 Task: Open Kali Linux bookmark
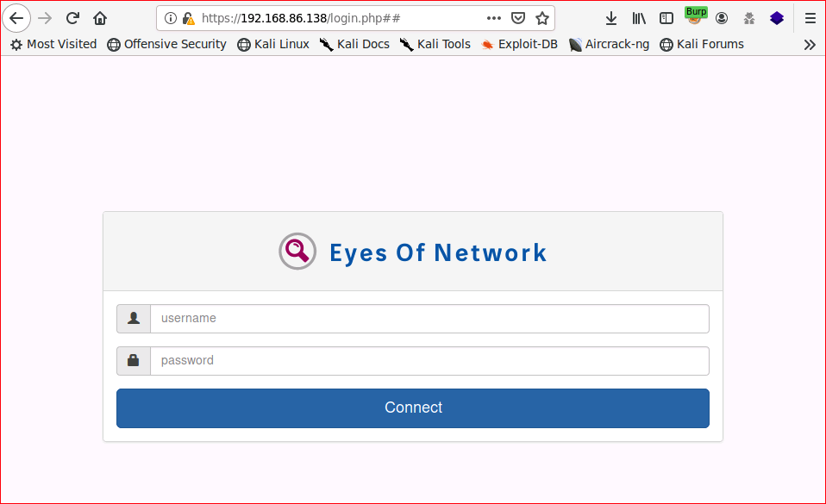[x=273, y=44]
